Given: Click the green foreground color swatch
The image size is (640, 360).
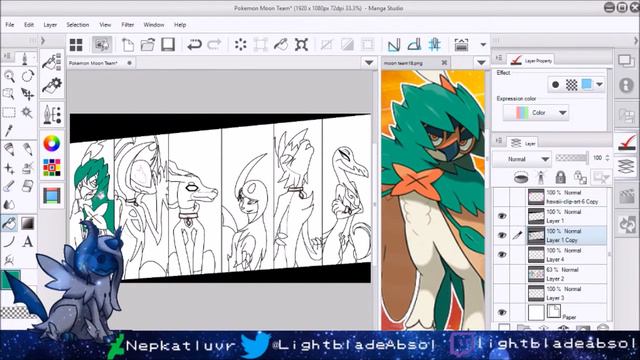Looking at the screenshot, I should 11,279.
